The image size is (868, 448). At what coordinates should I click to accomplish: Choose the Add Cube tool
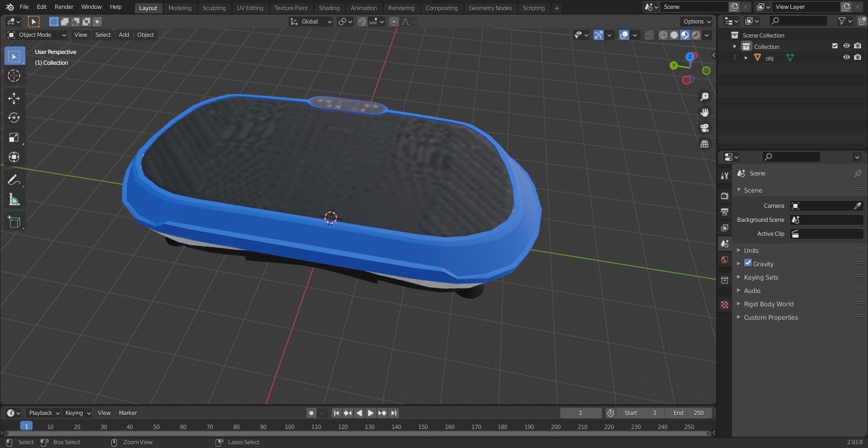tap(14, 222)
